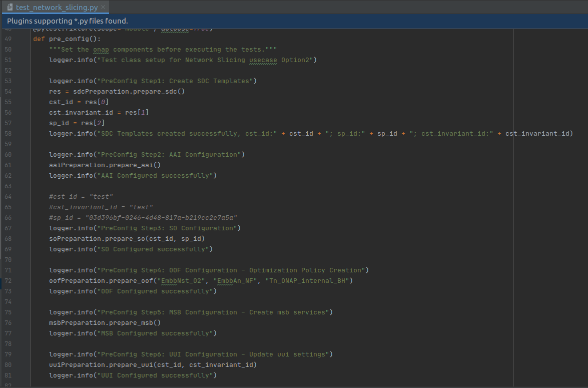The image size is (588, 388).
Task: Click 'soPreparation.prepare_so(cst_id, sp_id)' line
Action: click(x=127, y=239)
